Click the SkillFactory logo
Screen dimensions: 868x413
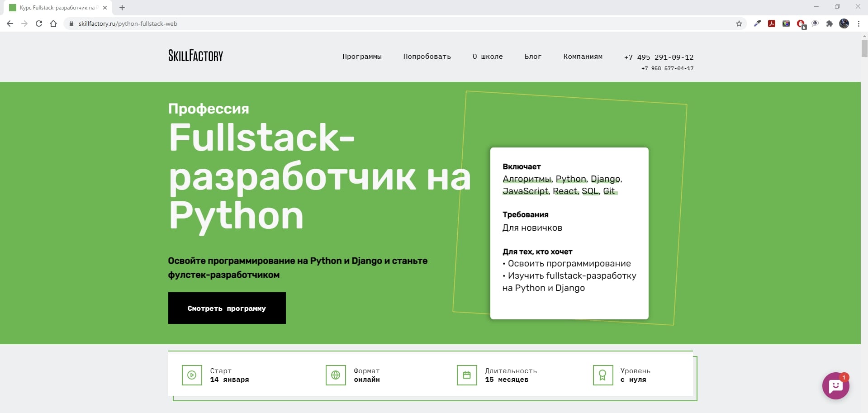tap(195, 56)
